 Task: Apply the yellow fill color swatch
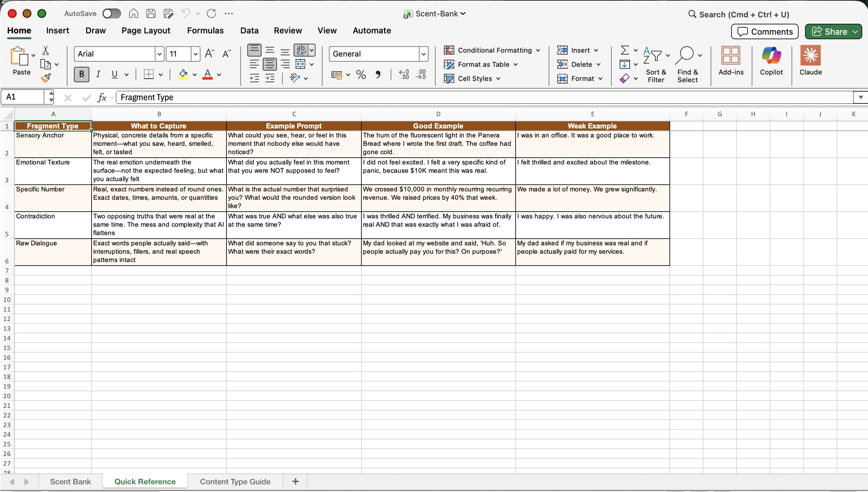click(x=183, y=75)
